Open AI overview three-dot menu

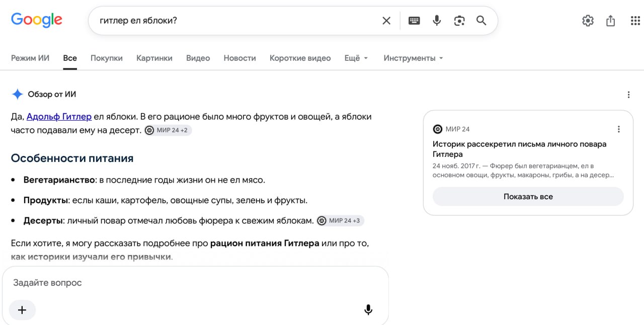(628, 95)
